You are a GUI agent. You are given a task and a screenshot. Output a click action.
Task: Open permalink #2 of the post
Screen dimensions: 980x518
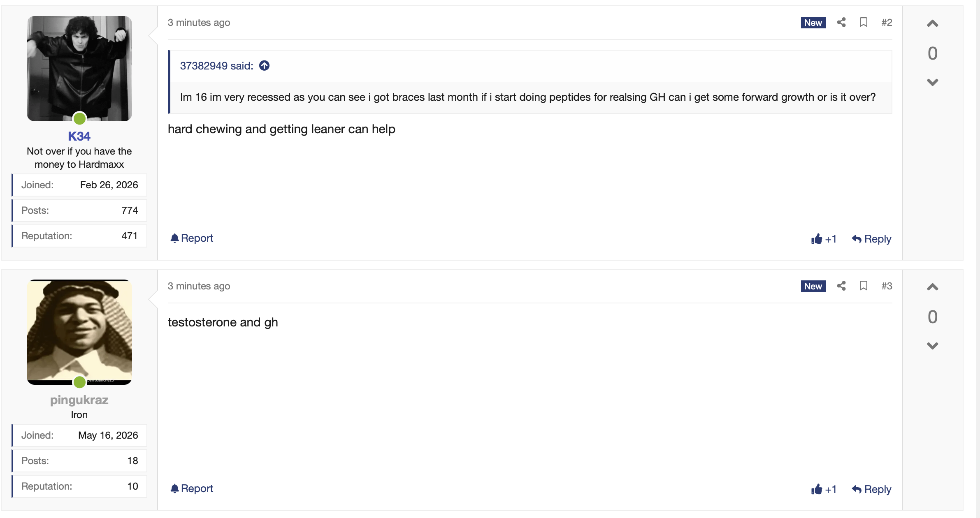point(887,22)
